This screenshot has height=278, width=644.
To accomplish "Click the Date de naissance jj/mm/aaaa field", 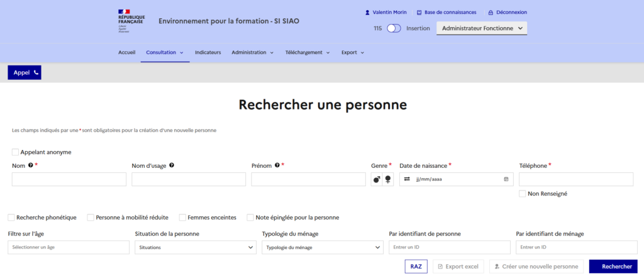I will point(457,179).
